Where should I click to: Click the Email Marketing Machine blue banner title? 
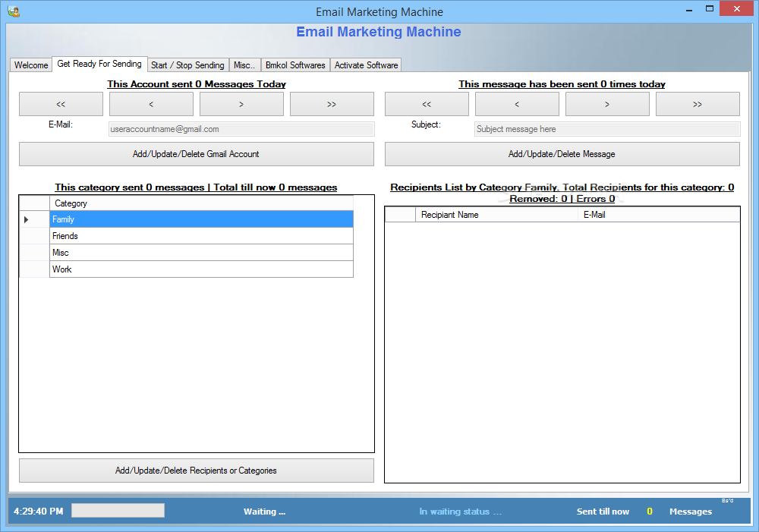pos(379,32)
